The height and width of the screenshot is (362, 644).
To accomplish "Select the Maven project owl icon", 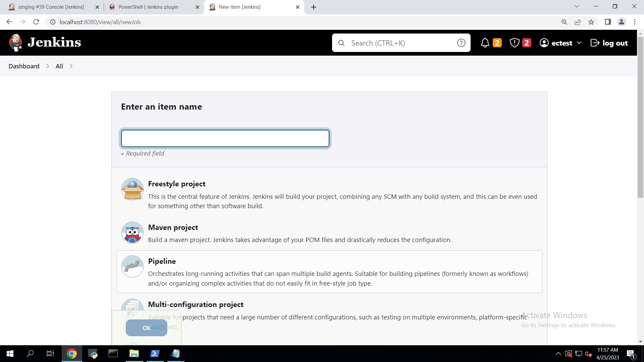I will (x=132, y=233).
